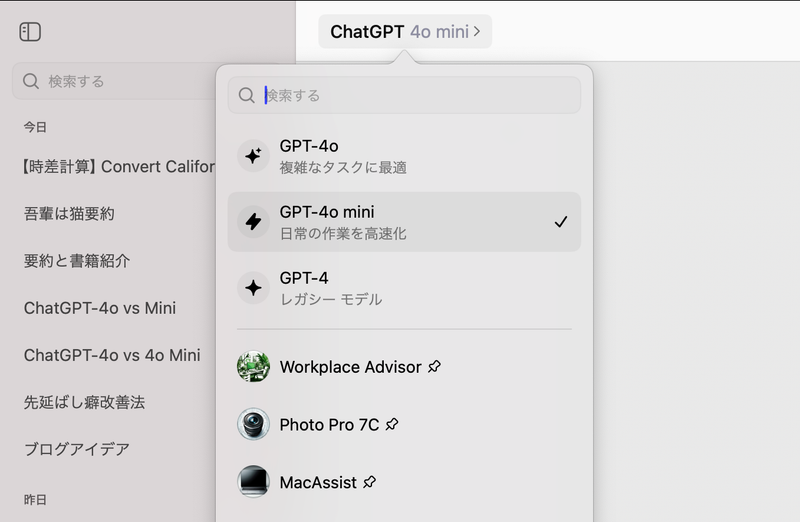Click the GPT-4o mini lightning icon

point(253,221)
